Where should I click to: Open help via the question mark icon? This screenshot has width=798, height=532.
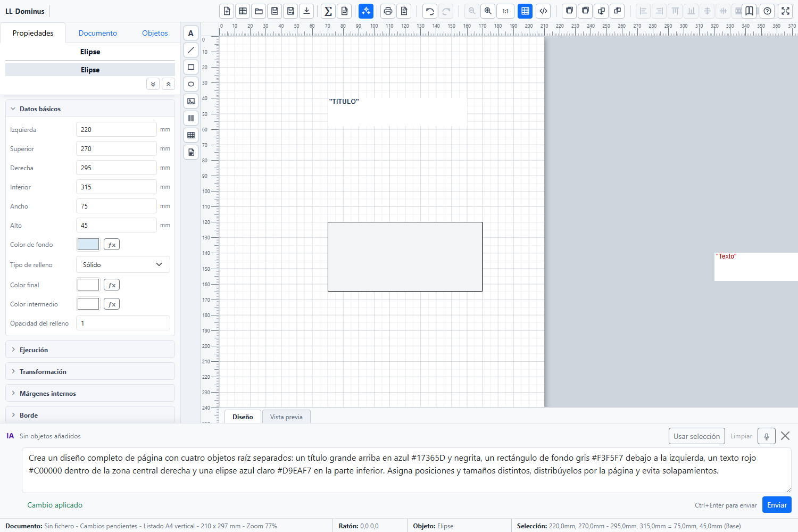[767, 11]
